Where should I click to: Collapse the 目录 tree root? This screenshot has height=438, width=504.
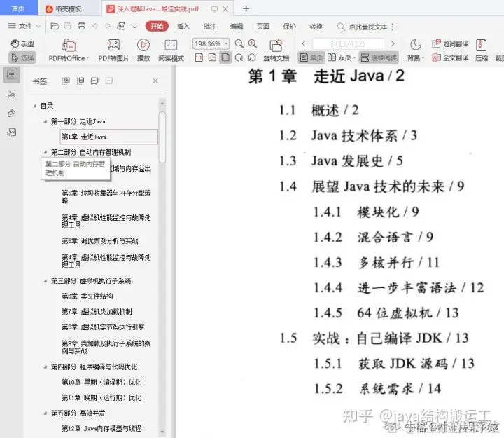34,106
